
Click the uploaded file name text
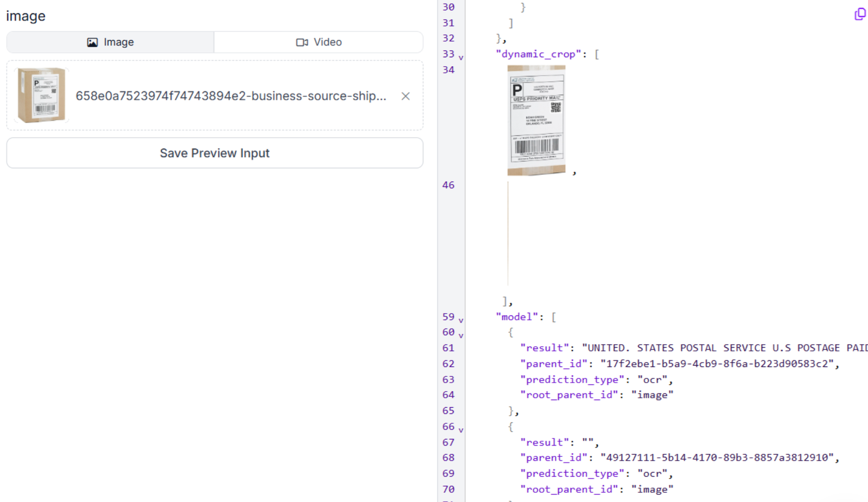[231, 96]
